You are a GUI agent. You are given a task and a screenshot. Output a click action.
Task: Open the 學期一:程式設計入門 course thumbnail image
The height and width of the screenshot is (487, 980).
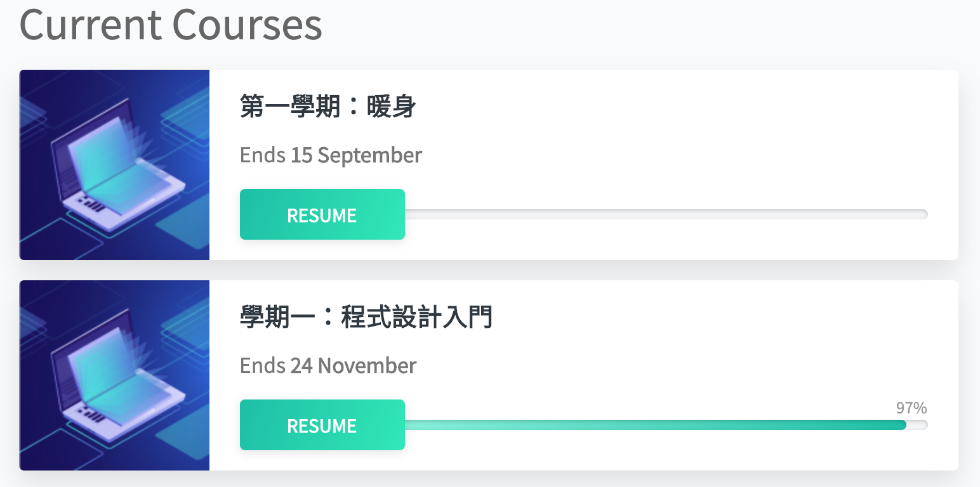(x=114, y=375)
